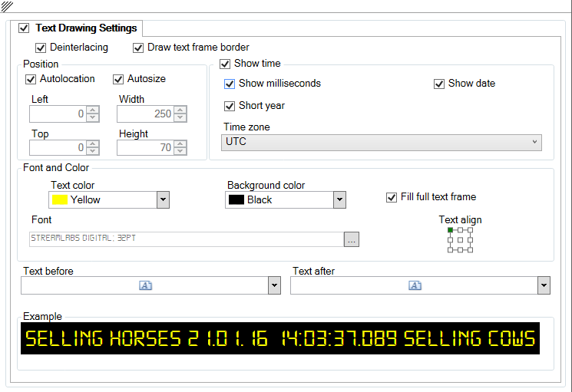The width and height of the screenshot is (572, 392).
Task: Disable the Autosize checkbox
Action: pyautogui.click(x=118, y=79)
